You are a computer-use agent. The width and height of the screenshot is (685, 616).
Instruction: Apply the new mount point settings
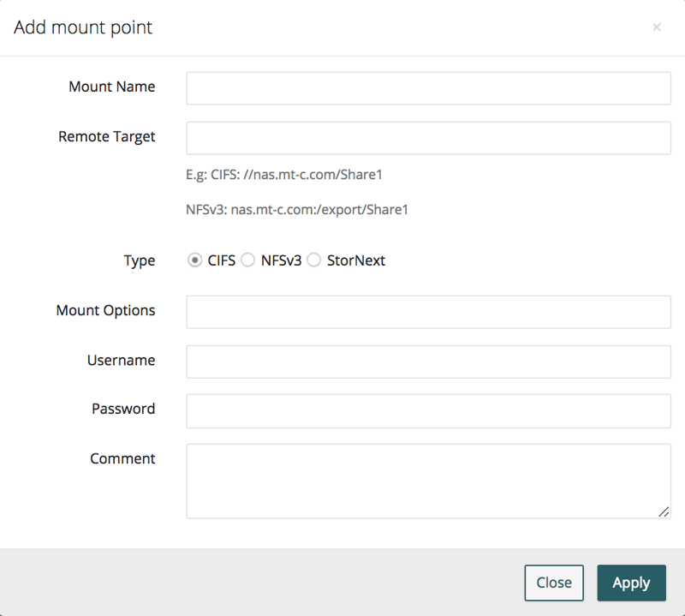(631, 583)
